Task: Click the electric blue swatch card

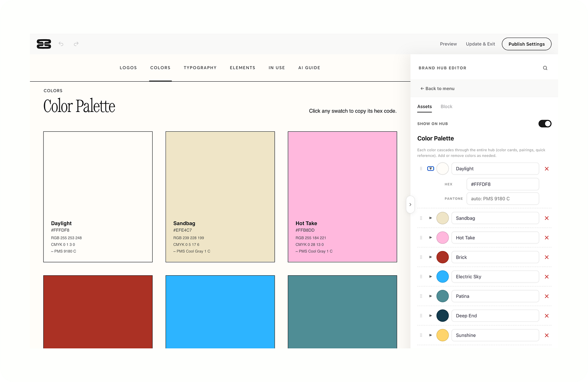Action: (220, 312)
